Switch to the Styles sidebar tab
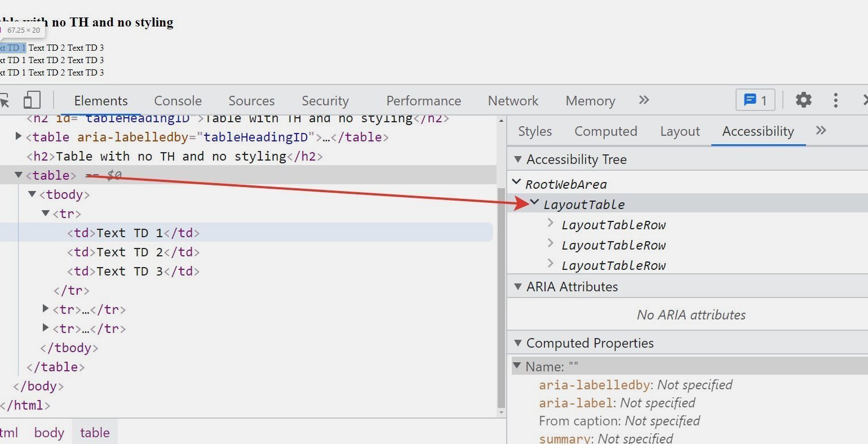The height and width of the screenshot is (444, 868). point(534,131)
